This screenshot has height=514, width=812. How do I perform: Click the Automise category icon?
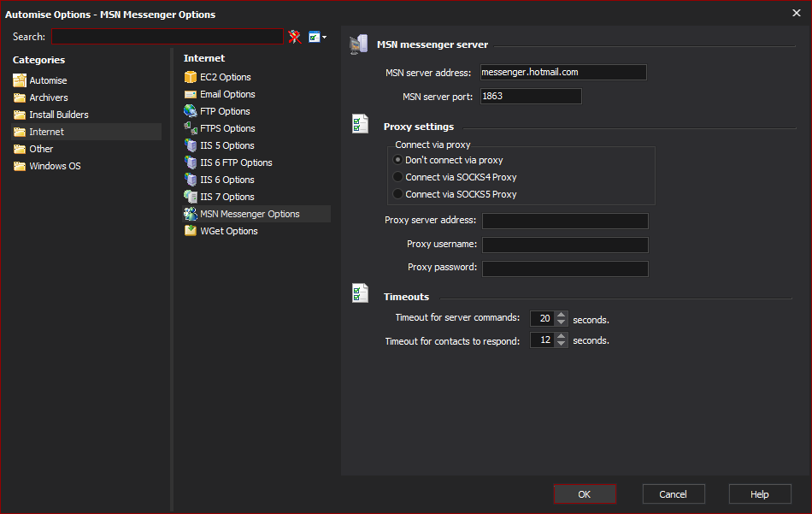(x=20, y=80)
